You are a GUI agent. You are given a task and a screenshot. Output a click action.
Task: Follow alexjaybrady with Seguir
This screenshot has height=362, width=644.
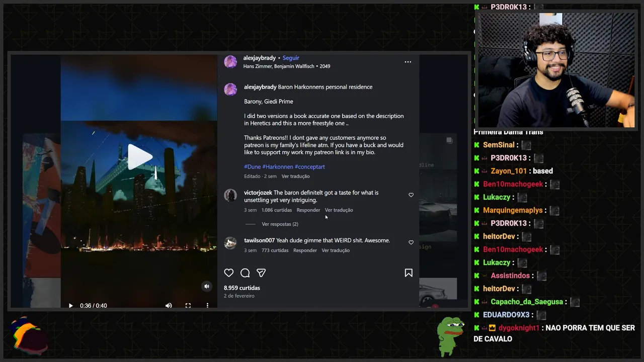(x=291, y=58)
